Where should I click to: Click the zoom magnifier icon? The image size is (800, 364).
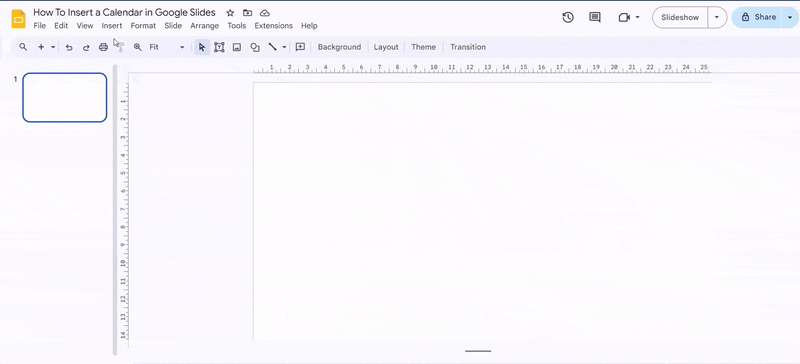(x=137, y=47)
